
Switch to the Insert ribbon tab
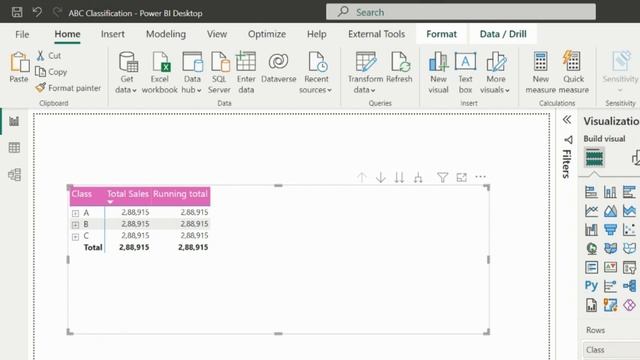113,34
